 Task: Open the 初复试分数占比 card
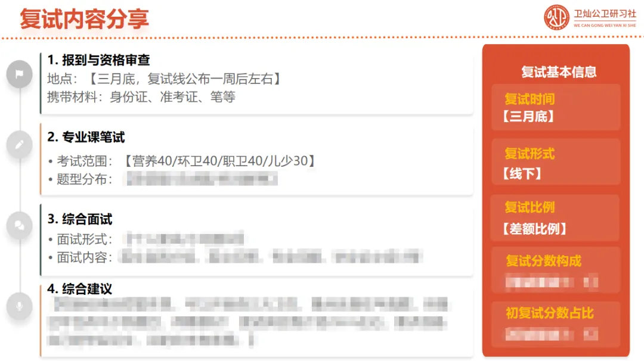pos(556,324)
